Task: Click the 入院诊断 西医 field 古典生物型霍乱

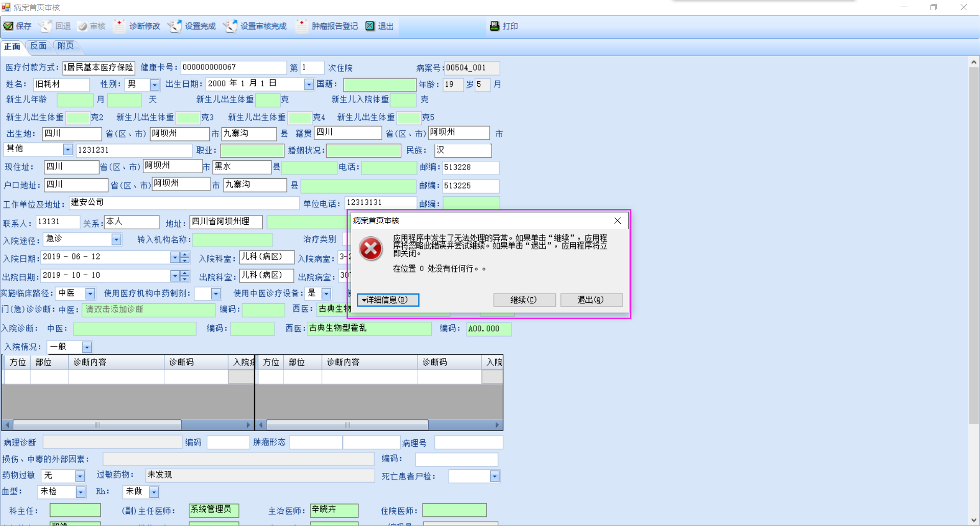Action: tap(369, 328)
